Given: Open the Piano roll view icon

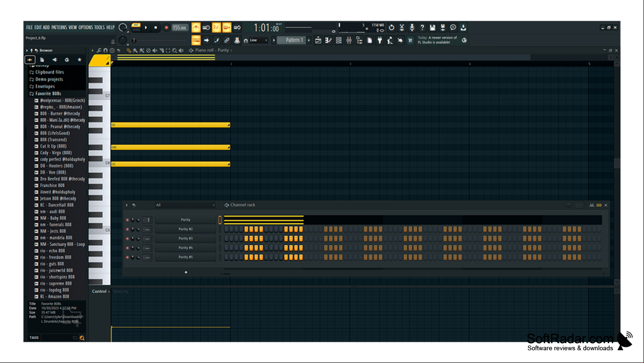Looking at the screenshot, I should point(329,41).
